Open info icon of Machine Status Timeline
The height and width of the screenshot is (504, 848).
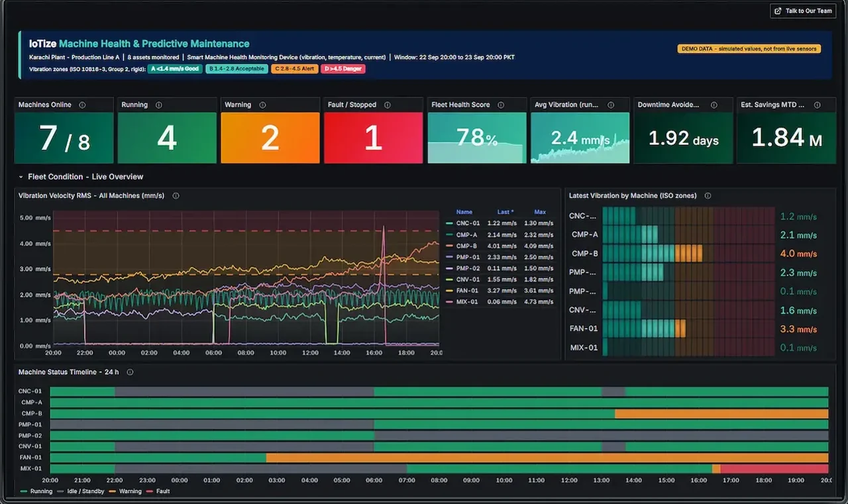(x=130, y=372)
